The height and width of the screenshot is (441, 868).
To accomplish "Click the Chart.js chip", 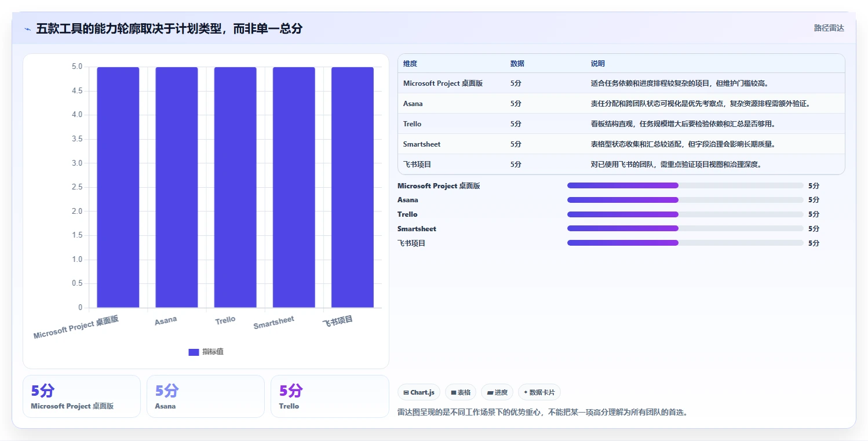I will [x=419, y=392].
